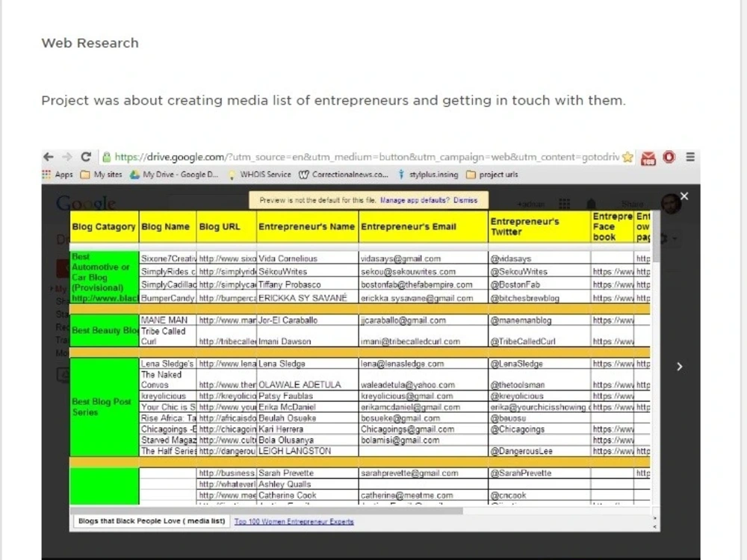Open My Drive - Google D... bookmark
The height and width of the screenshot is (560, 747).
pyautogui.click(x=174, y=174)
